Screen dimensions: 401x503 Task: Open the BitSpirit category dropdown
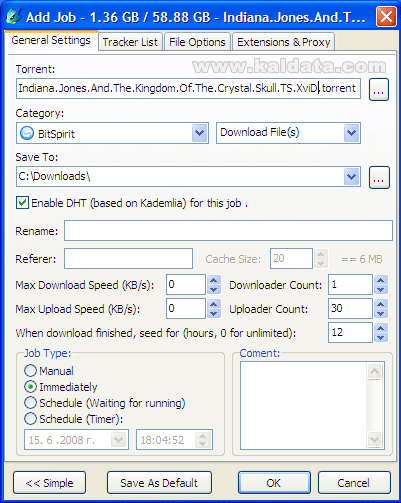(199, 133)
